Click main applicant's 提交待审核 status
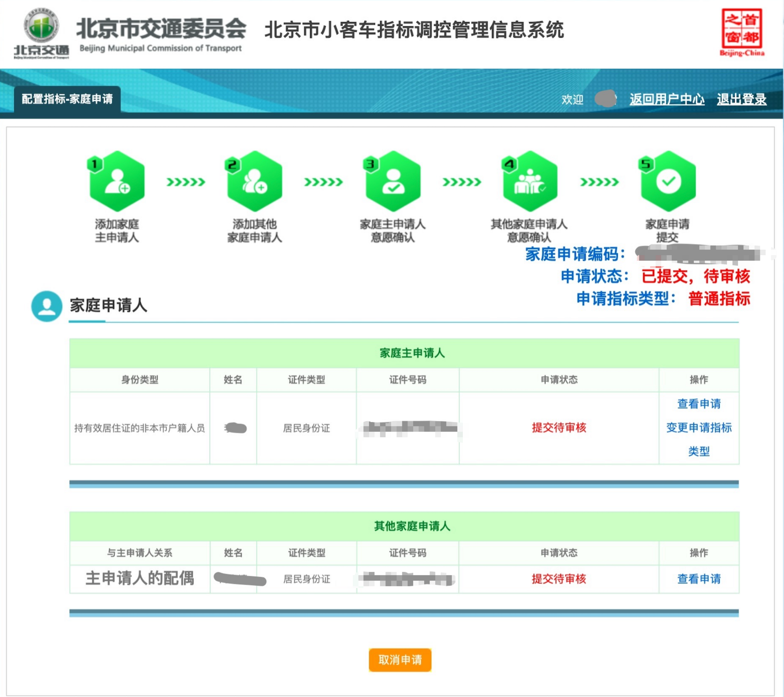This screenshot has width=784, height=697. coord(559,428)
